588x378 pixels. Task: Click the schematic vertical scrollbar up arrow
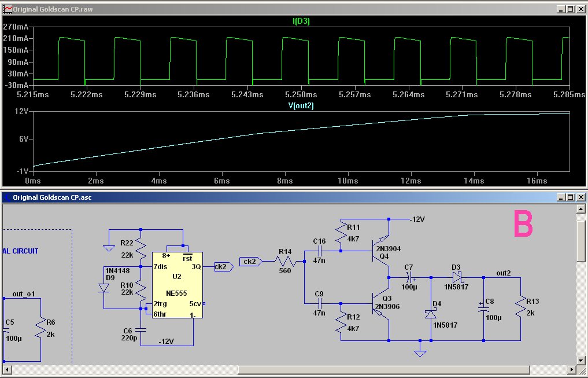click(582, 208)
